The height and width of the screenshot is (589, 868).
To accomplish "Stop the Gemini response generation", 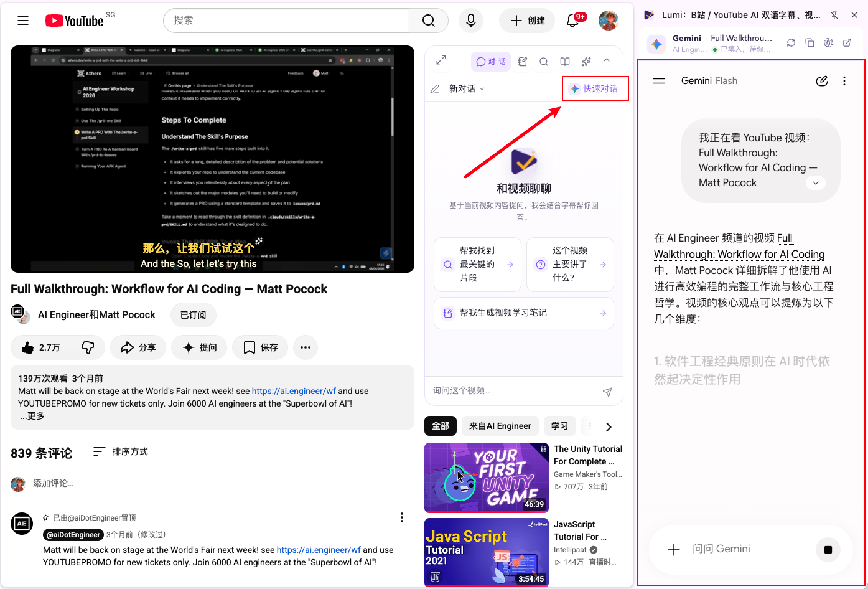I will tap(828, 550).
